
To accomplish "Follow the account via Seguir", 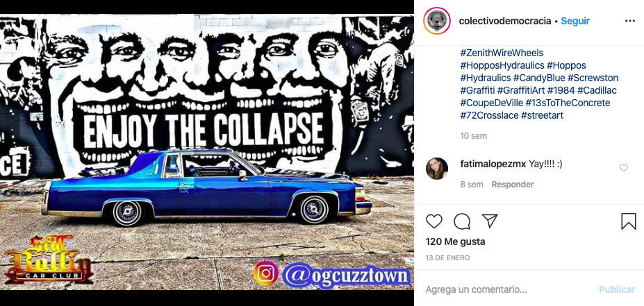I will pos(575,21).
